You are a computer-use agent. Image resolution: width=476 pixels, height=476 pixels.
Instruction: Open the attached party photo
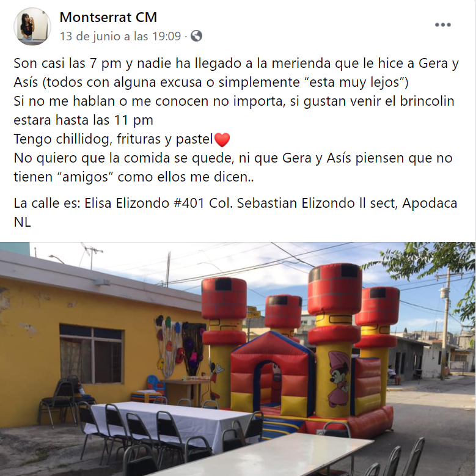click(x=238, y=359)
